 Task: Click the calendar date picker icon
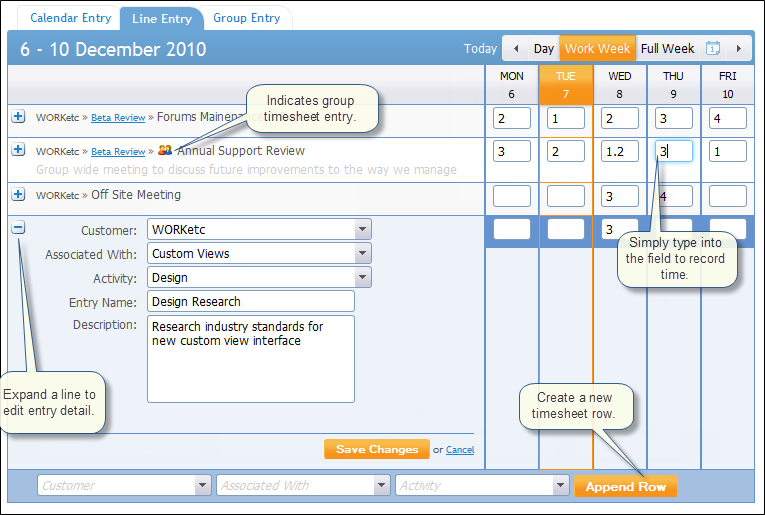(x=713, y=48)
